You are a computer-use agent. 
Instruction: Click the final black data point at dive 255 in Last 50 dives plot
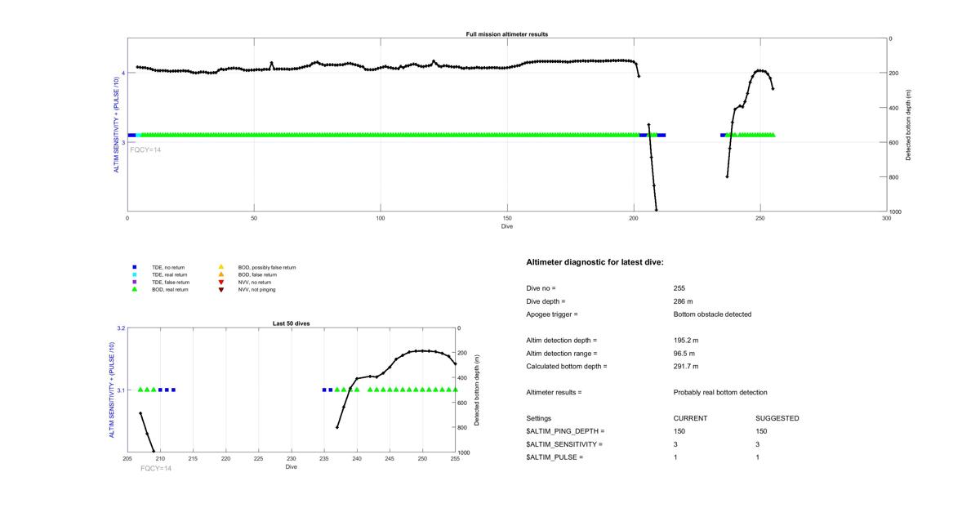point(455,363)
